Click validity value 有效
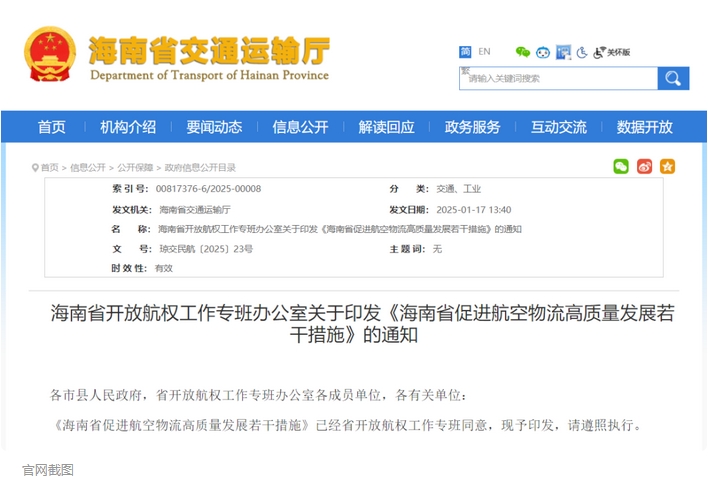Image resolution: width=708 pixels, height=497 pixels. click(163, 268)
